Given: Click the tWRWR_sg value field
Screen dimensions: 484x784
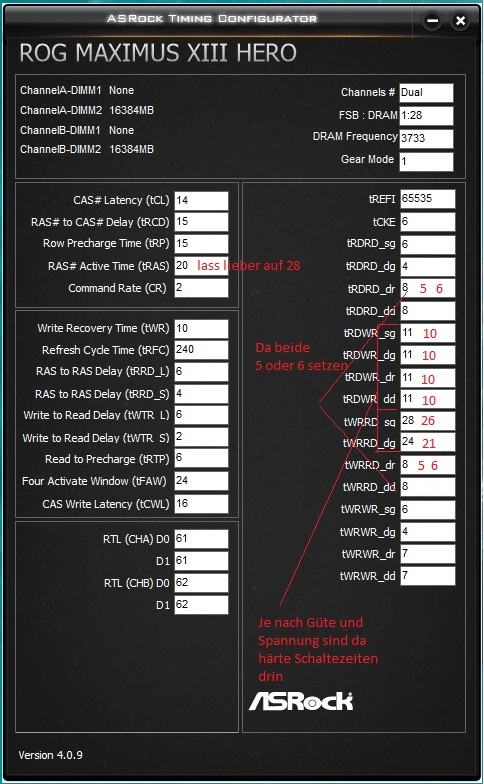Looking at the screenshot, I should [x=428, y=510].
